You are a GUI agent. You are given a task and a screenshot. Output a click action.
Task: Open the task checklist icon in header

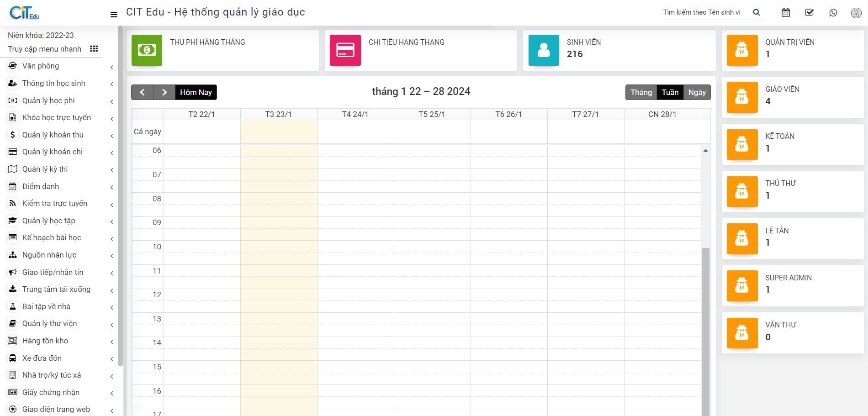coord(810,13)
